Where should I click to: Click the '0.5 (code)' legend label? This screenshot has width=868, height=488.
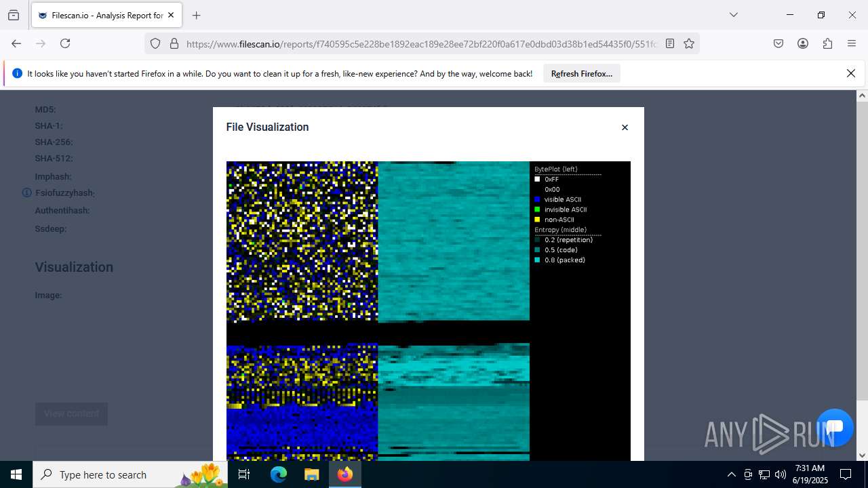[x=561, y=250]
